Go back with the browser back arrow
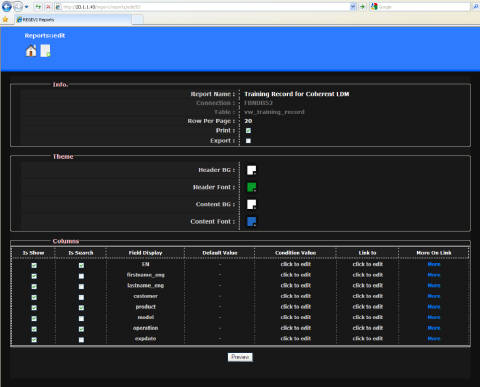 (x=7, y=6)
